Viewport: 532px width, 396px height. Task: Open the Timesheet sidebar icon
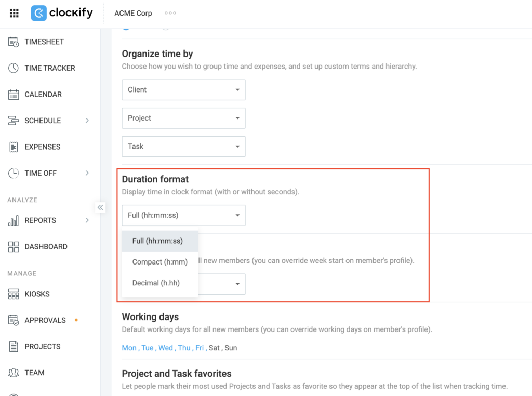(14, 42)
